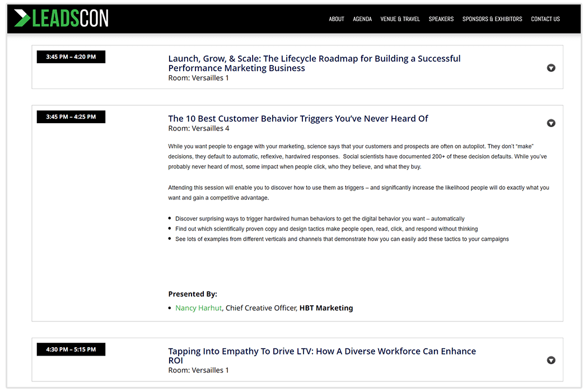Image resolution: width=588 pixels, height=392 pixels.
Task: Open VENUE & TRAVEL navigation link
Action: coord(400,18)
